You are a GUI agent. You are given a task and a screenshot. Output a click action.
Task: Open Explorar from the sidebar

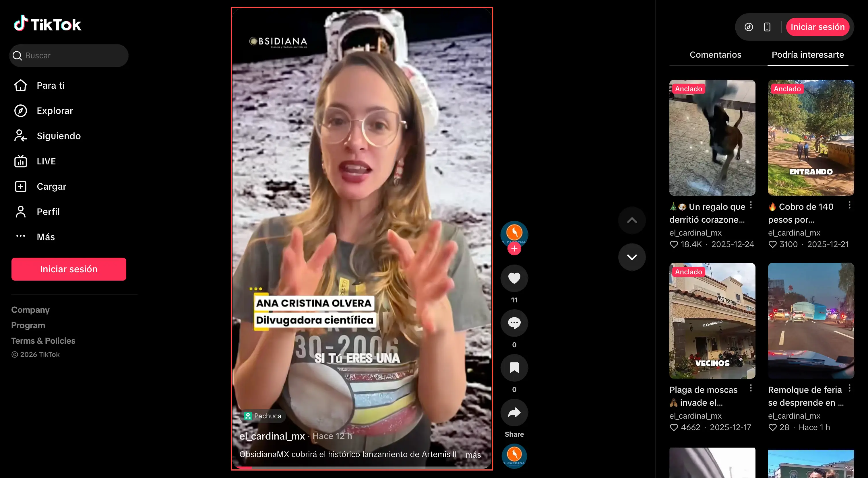tap(54, 110)
